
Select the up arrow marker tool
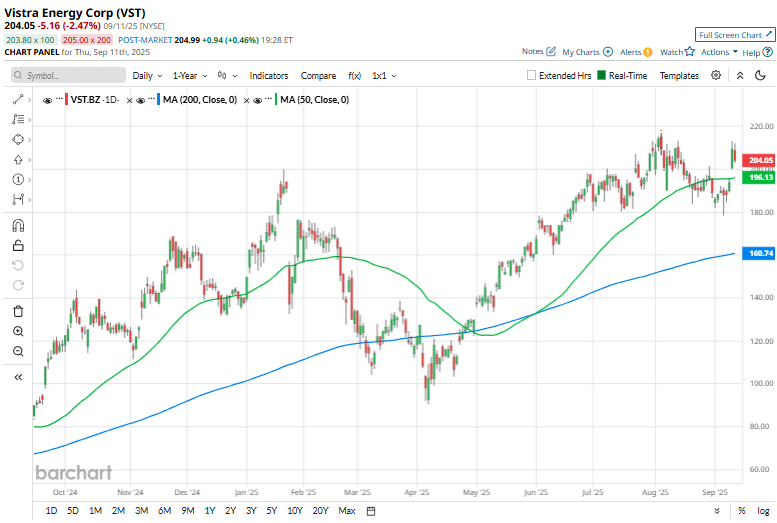coord(18,160)
